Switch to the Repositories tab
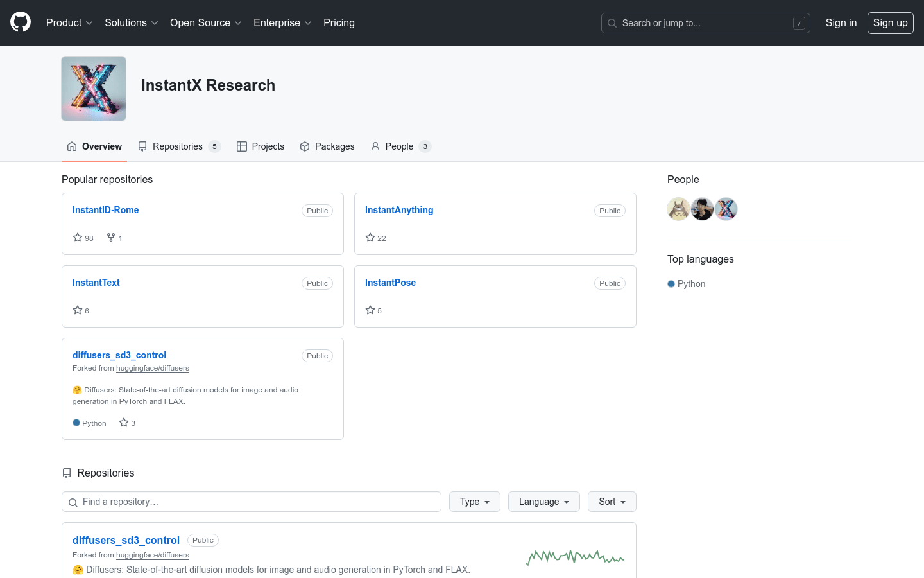924x578 pixels. tap(179, 146)
